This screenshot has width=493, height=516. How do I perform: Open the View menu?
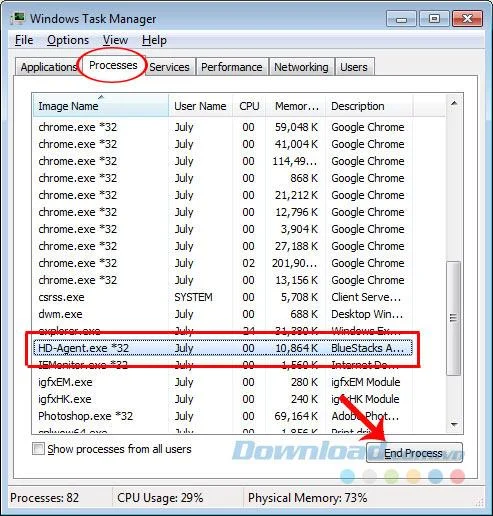[115, 40]
